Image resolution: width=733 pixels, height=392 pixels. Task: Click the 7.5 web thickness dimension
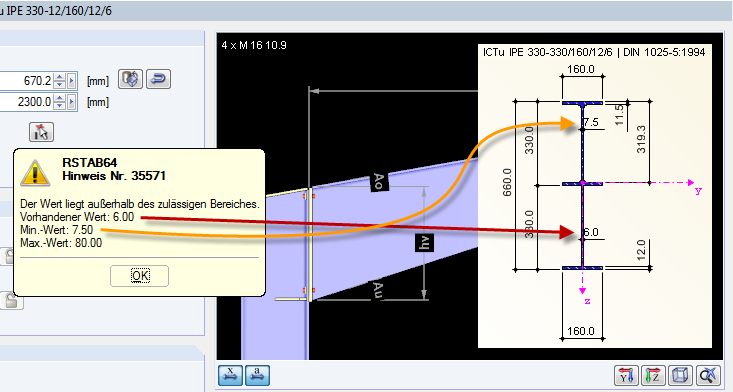tap(591, 122)
